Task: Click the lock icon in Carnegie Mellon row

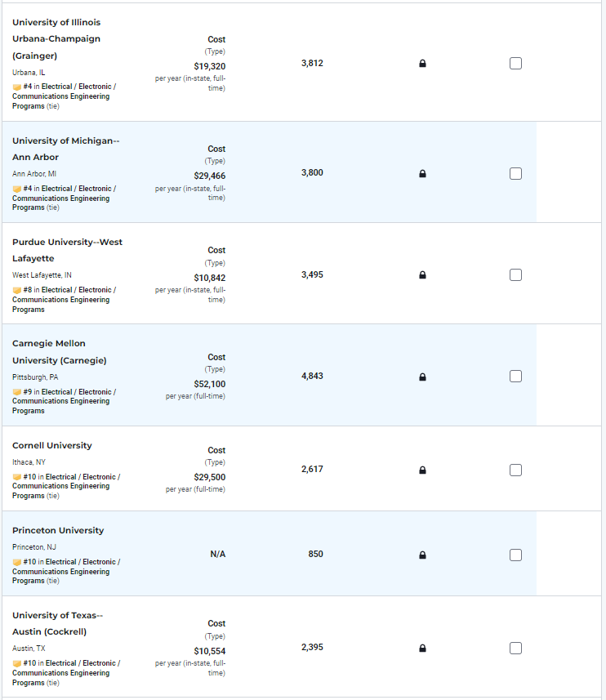Action: click(x=422, y=377)
